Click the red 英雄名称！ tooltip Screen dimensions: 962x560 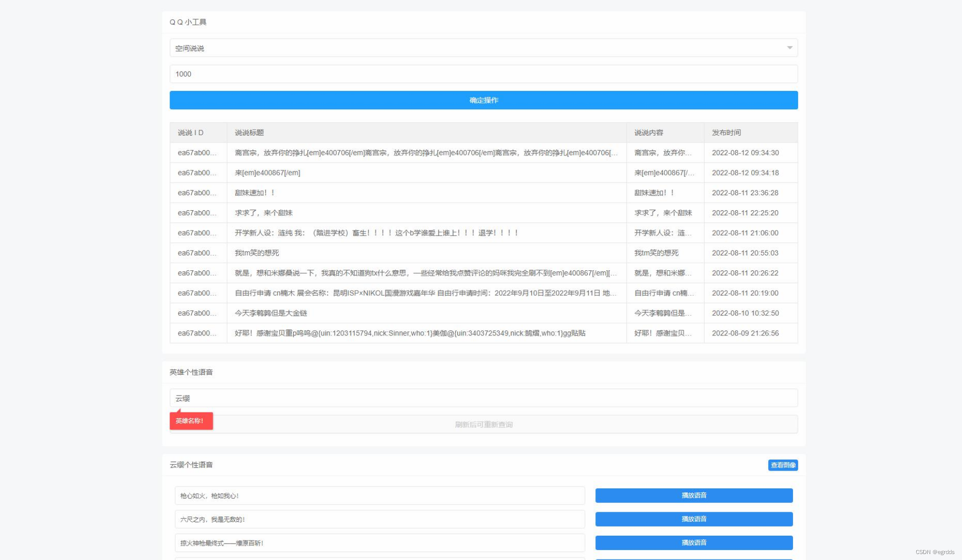click(191, 421)
